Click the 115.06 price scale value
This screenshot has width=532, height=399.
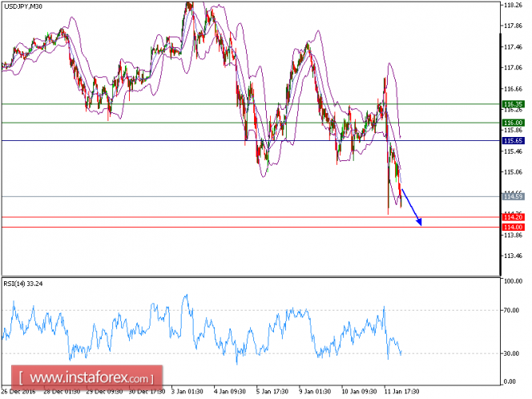pyautogui.click(x=513, y=172)
